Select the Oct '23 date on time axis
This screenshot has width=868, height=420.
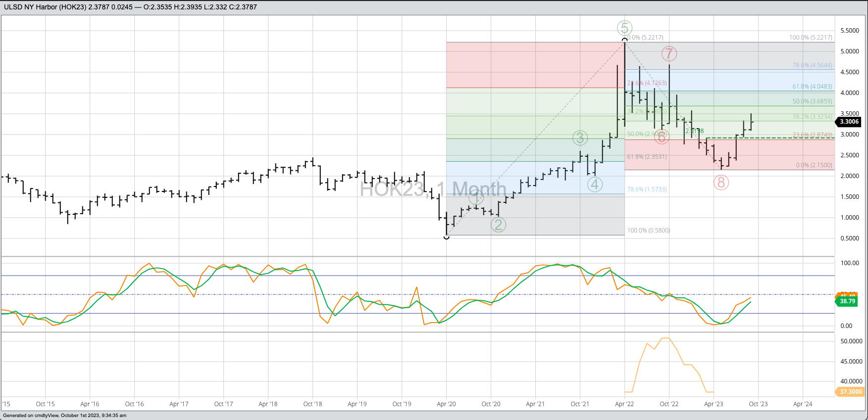tap(758, 404)
